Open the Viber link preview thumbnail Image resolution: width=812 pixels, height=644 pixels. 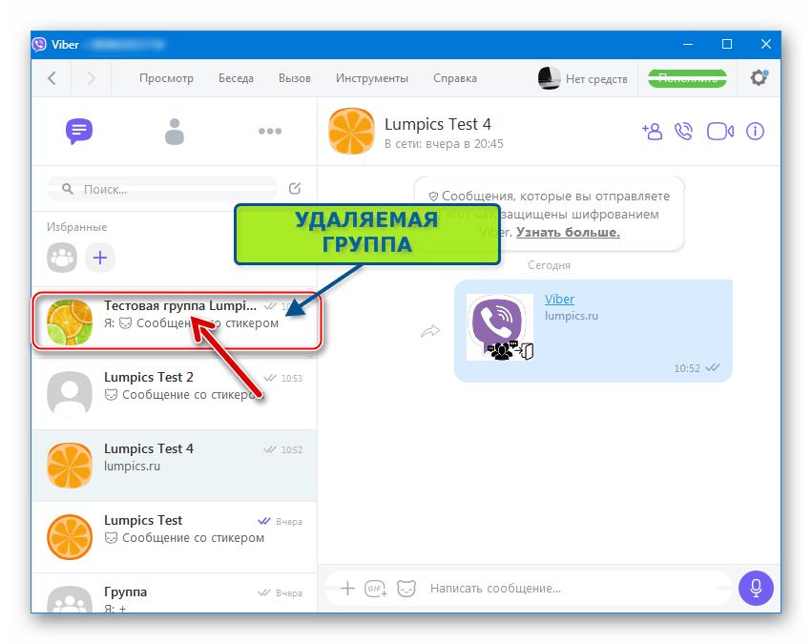point(500,327)
